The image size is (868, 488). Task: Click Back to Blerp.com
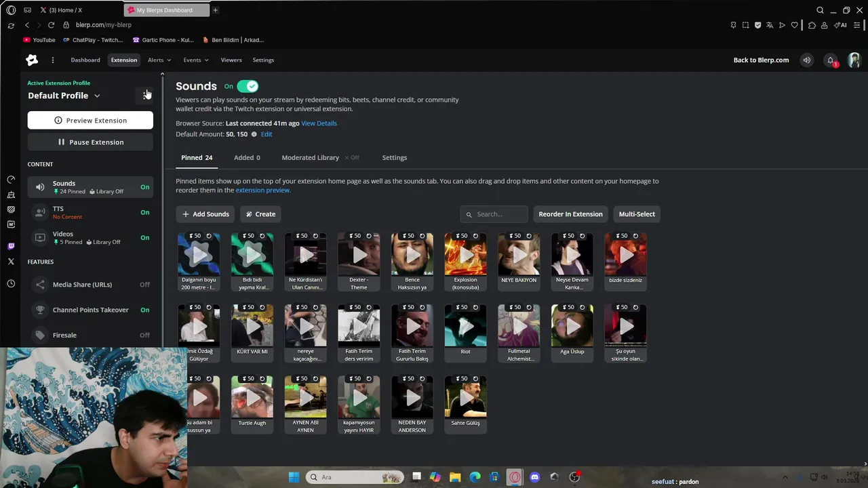click(761, 60)
